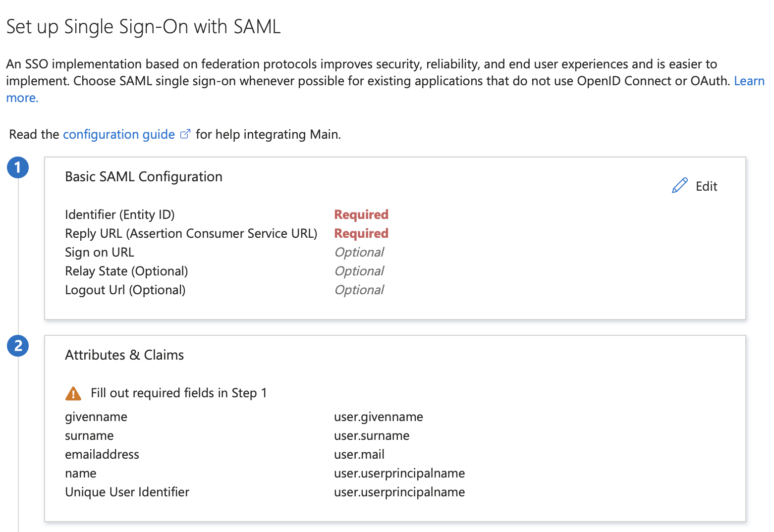Select the step 1 circle indicator
The width and height of the screenshot is (774, 532).
tap(18, 167)
